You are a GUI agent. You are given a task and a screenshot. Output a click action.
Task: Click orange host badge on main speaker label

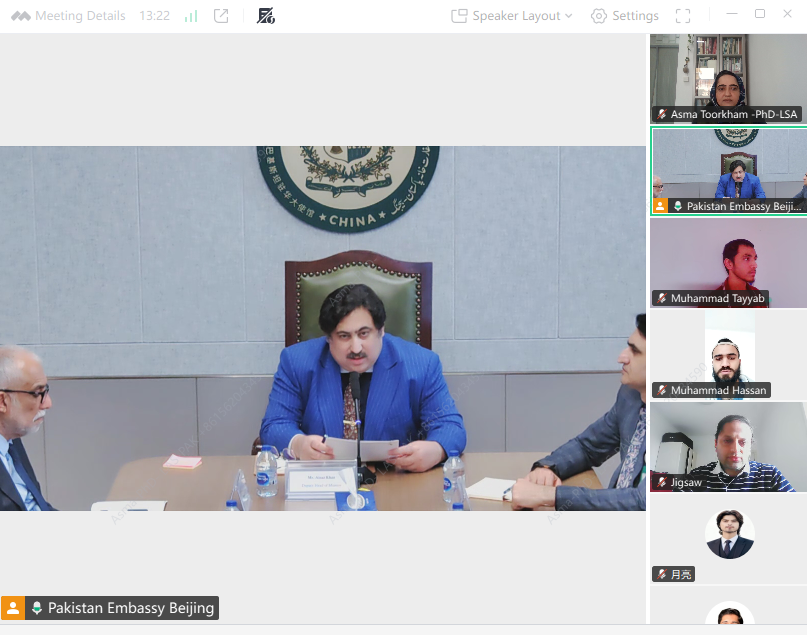[13, 608]
